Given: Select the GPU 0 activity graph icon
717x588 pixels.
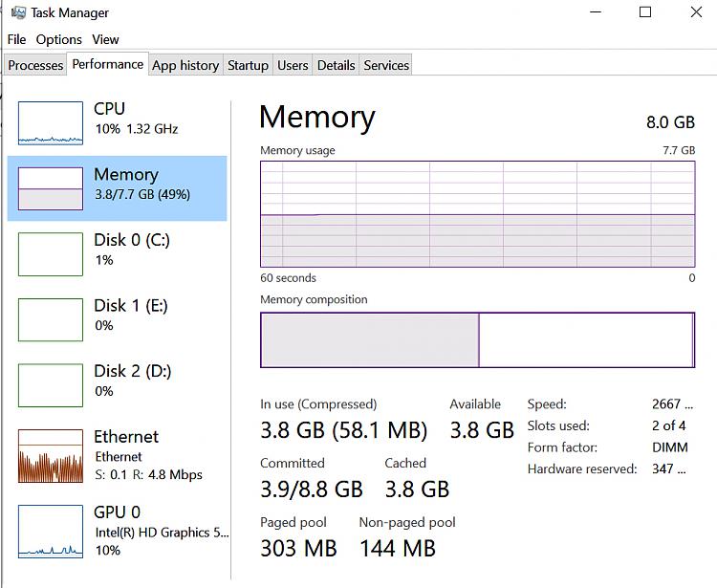Looking at the screenshot, I should (51, 532).
